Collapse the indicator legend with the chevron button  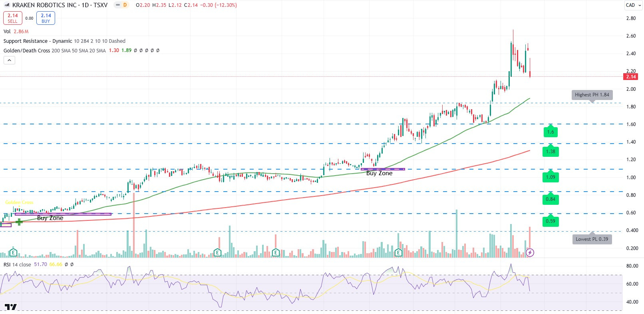(9, 60)
